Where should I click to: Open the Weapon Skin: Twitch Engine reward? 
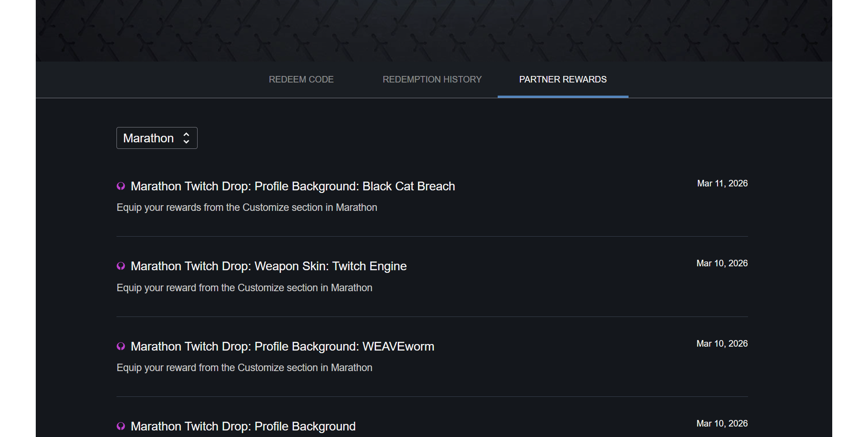(268, 266)
